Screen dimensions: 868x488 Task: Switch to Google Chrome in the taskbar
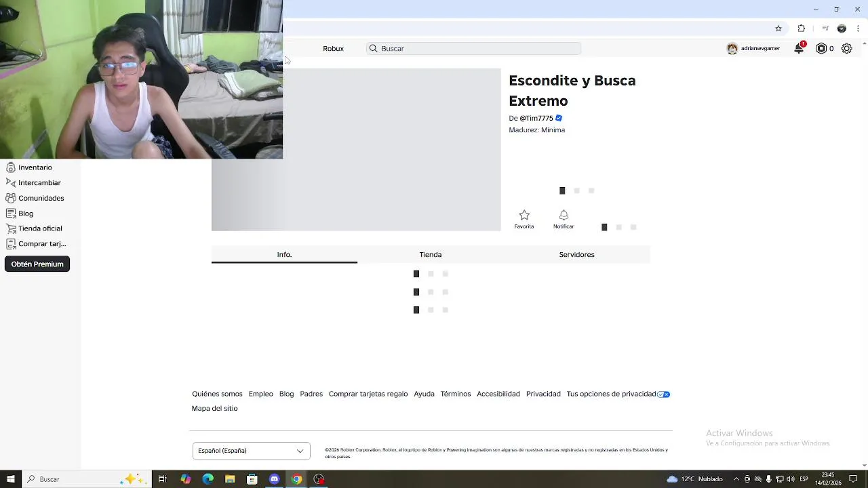point(296,479)
